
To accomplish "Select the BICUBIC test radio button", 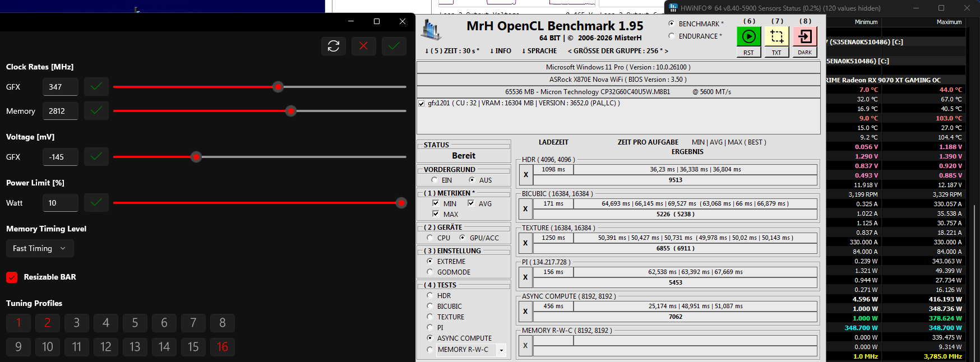I will [x=430, y=306].
